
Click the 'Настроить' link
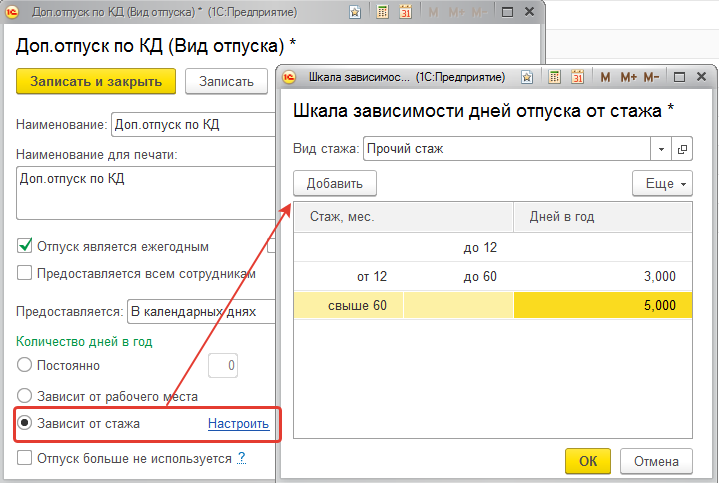tap(238, 423)
